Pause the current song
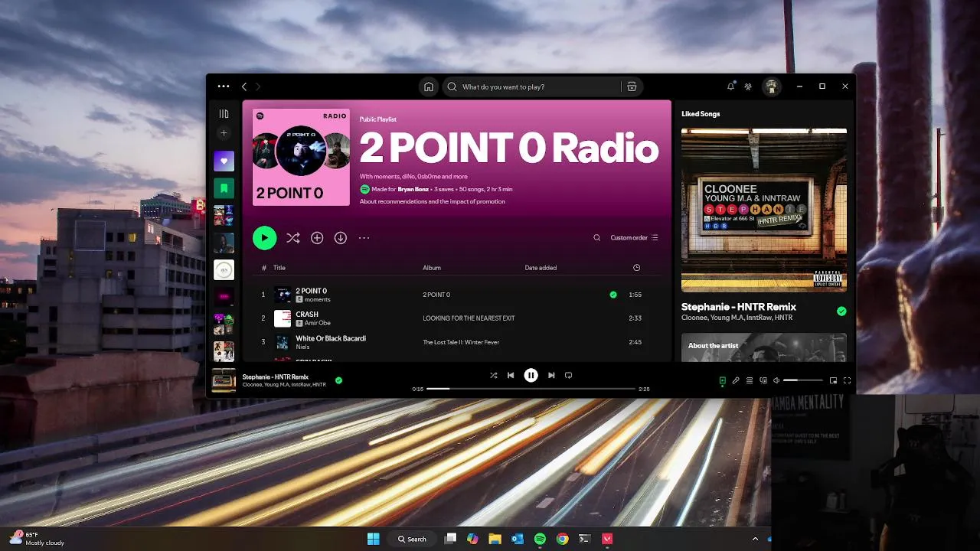The height and width of the screenshot is (551, 980). click(x=531, y=375)
